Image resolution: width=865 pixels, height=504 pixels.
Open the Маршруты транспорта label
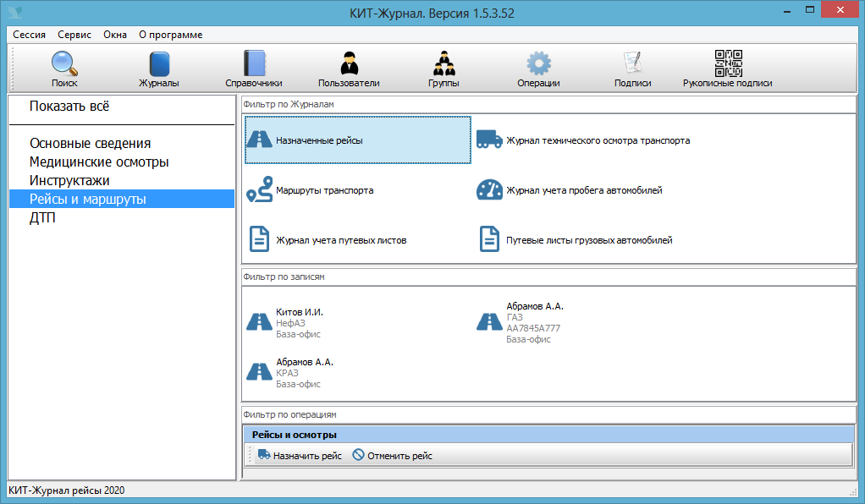[x=324, y=190]
